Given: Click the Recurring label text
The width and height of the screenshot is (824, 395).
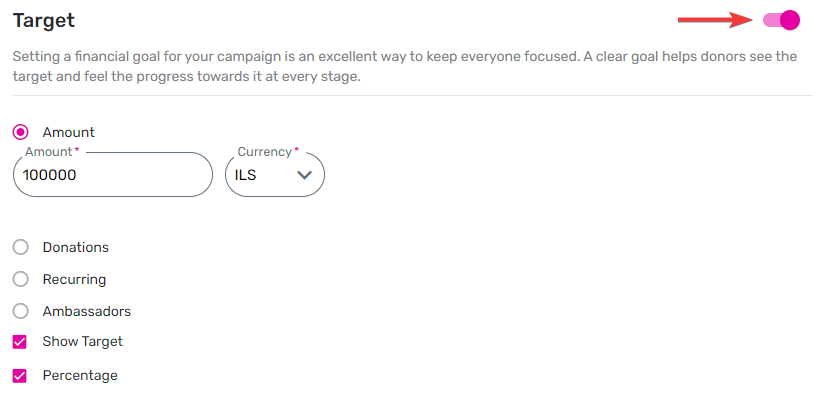Looking at the screenshot, I should coord(74,279).
